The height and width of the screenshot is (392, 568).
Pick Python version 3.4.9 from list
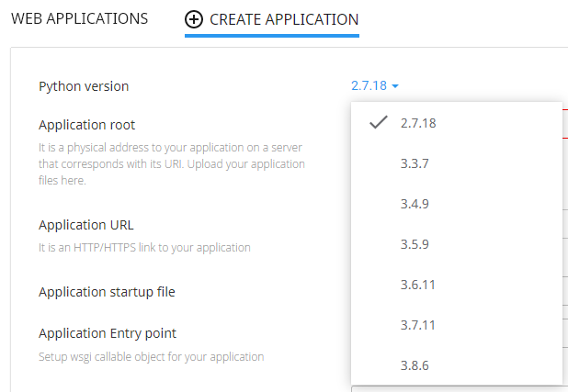click(x=415, y=204)
